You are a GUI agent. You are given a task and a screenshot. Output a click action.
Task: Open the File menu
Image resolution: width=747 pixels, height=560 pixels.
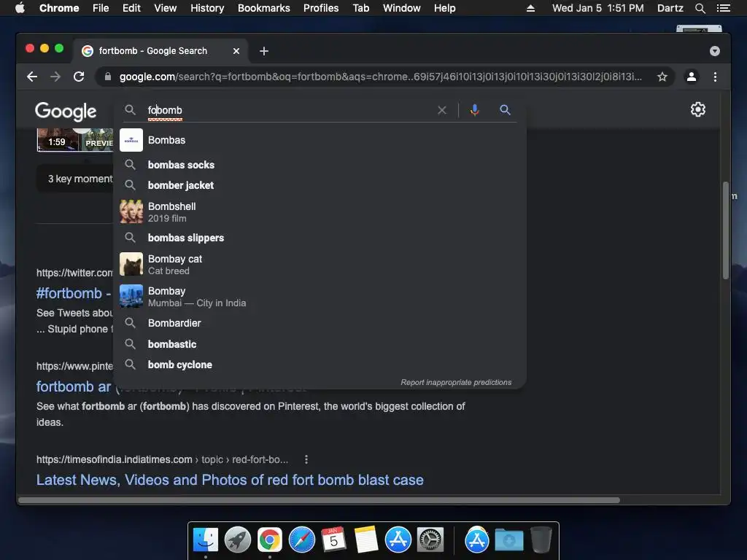[101, 8]
